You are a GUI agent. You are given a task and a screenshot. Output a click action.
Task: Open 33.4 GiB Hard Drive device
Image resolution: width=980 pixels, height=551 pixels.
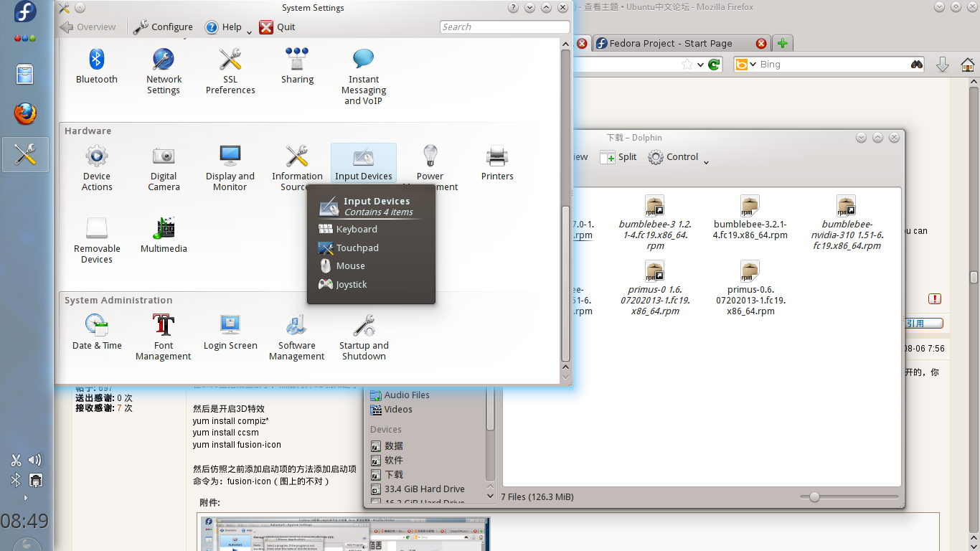point(418,489)
